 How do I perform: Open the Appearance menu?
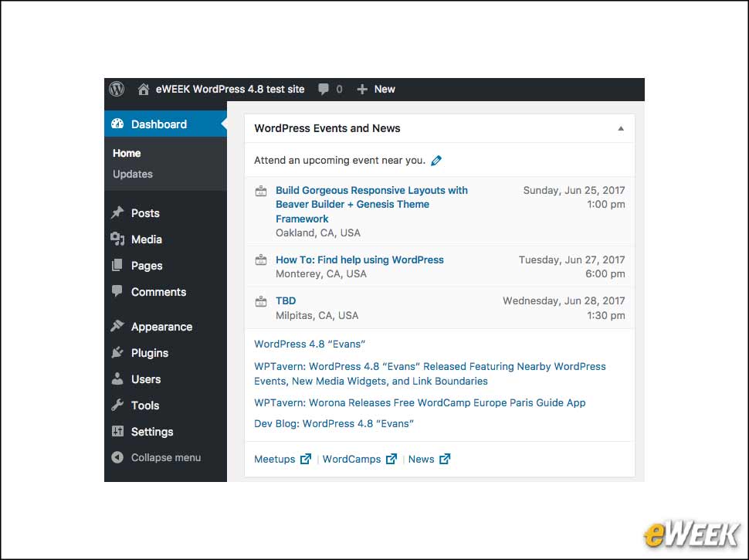(x=162, y=327)
